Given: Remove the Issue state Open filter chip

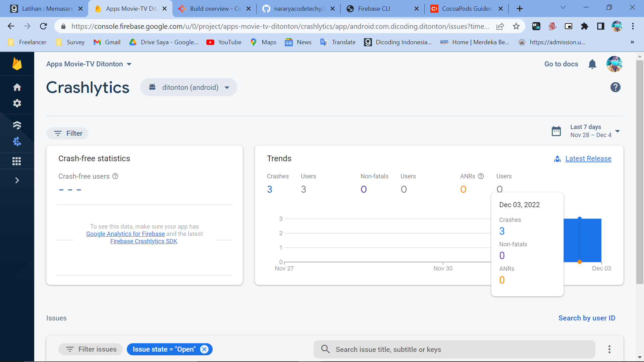Looking at the screenshot, I should click(204, 349).
